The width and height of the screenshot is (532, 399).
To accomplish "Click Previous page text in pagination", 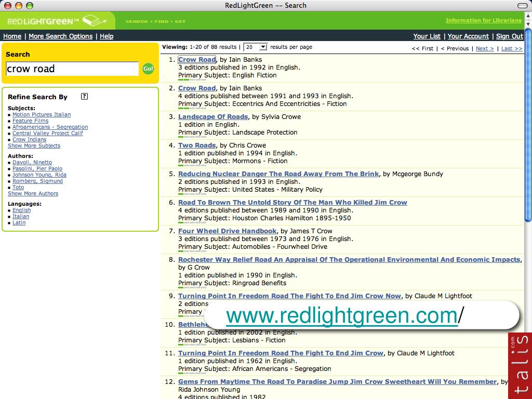I will tap(455, 48).
